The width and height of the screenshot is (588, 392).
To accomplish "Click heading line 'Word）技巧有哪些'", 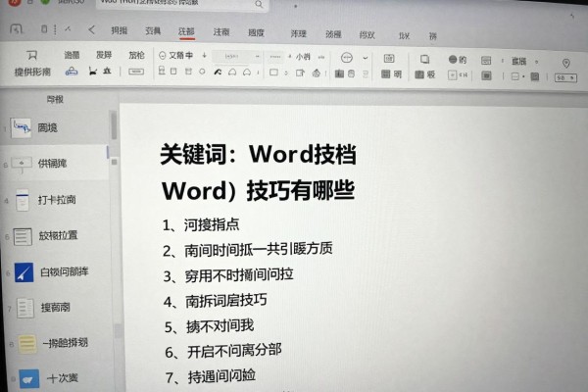I will [259, 190].
